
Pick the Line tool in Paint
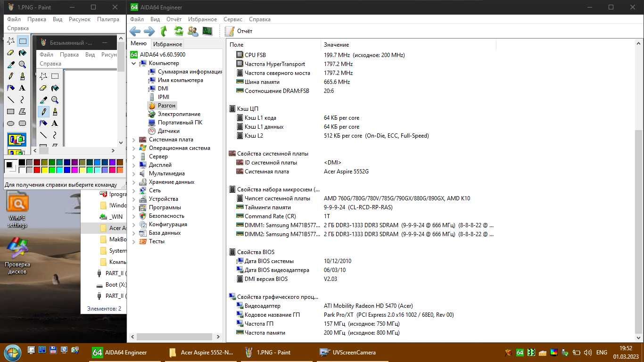point(10,100)
